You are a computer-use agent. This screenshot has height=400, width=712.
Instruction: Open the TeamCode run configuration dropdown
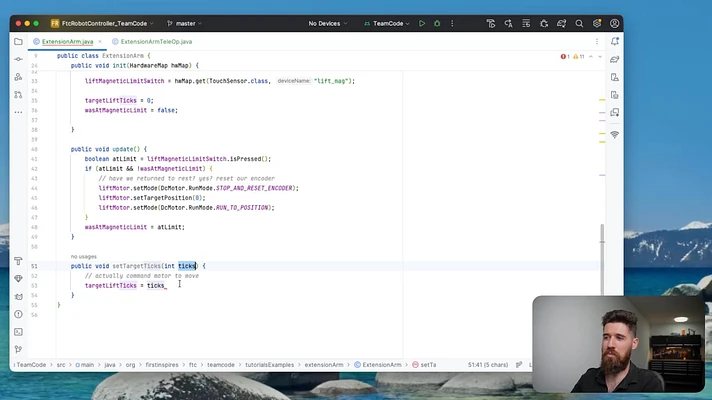coord(387,24)
